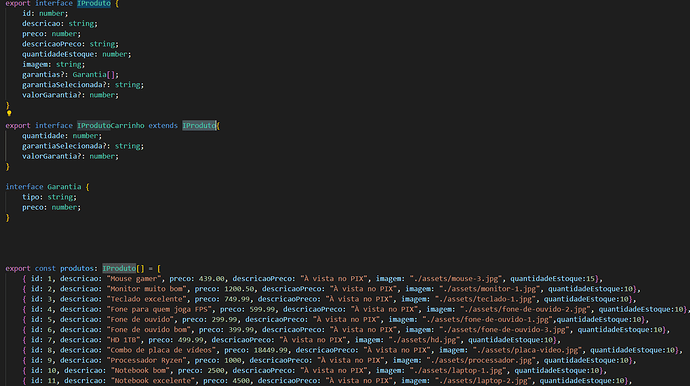The height and width of the screenshot is (386, 690).
Task: Click the "Notebook excelente" string
Action: click(x=153, y=381)
